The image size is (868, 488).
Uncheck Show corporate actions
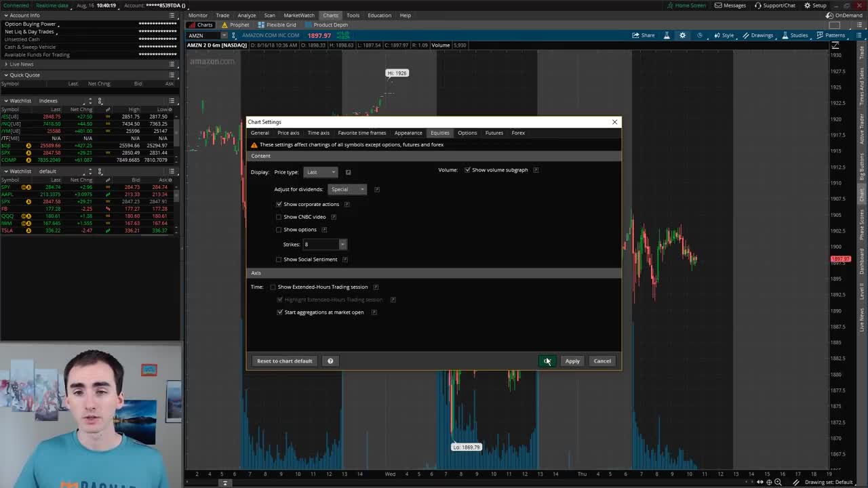[279, 204]
